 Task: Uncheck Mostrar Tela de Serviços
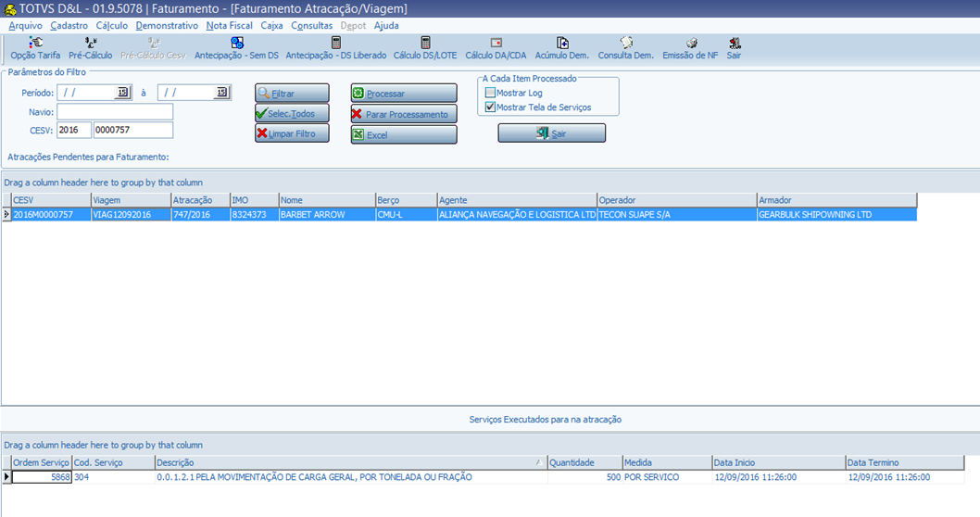point(491,107)
